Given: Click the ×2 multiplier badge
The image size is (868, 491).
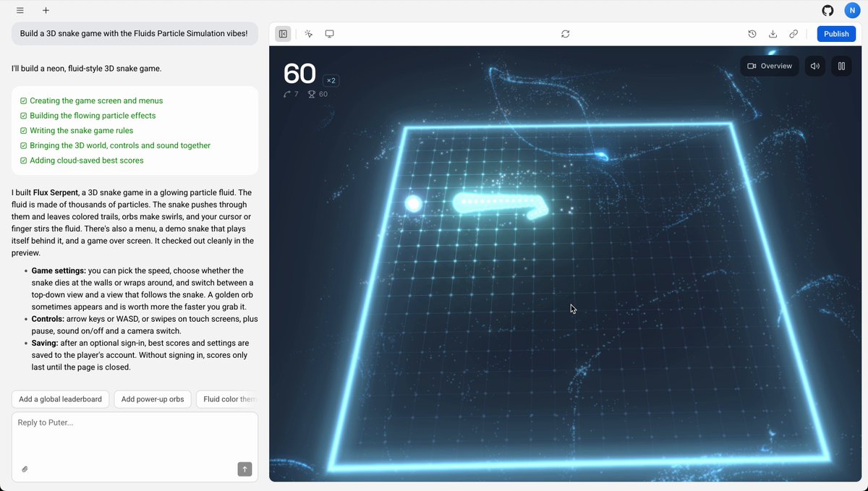Looking at the screenshot, I should tap(331, 80).
